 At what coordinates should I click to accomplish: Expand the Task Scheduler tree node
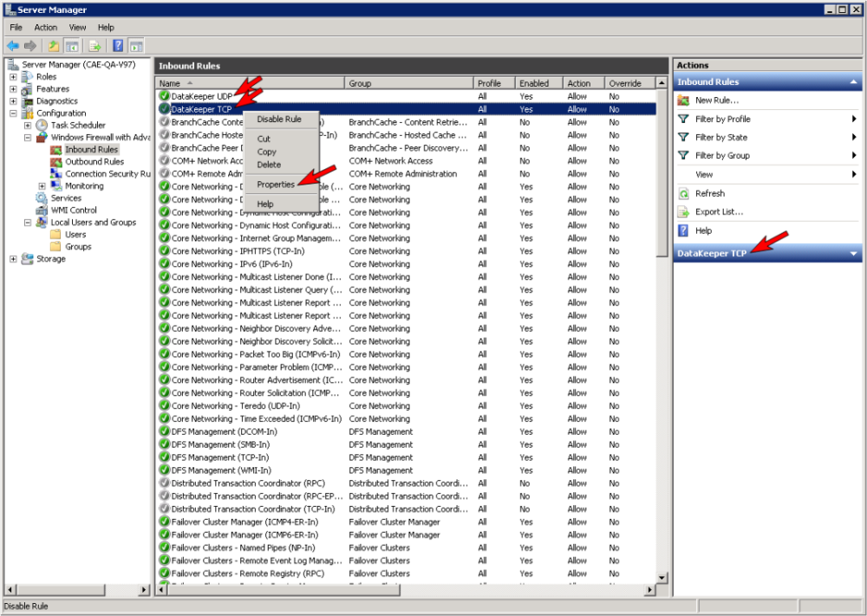27,126
